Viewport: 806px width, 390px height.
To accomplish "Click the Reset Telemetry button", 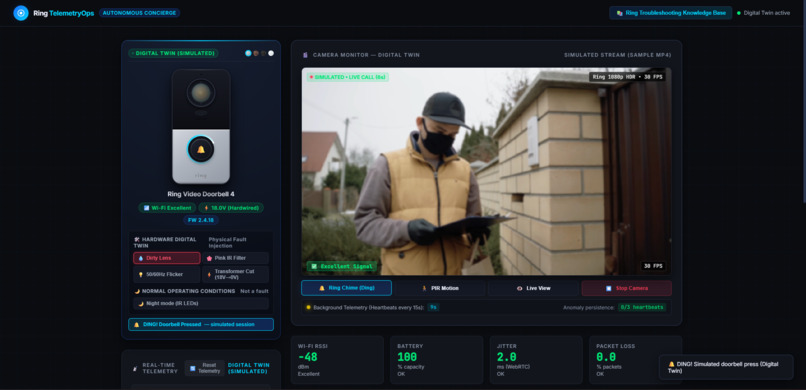I will 205,368.
